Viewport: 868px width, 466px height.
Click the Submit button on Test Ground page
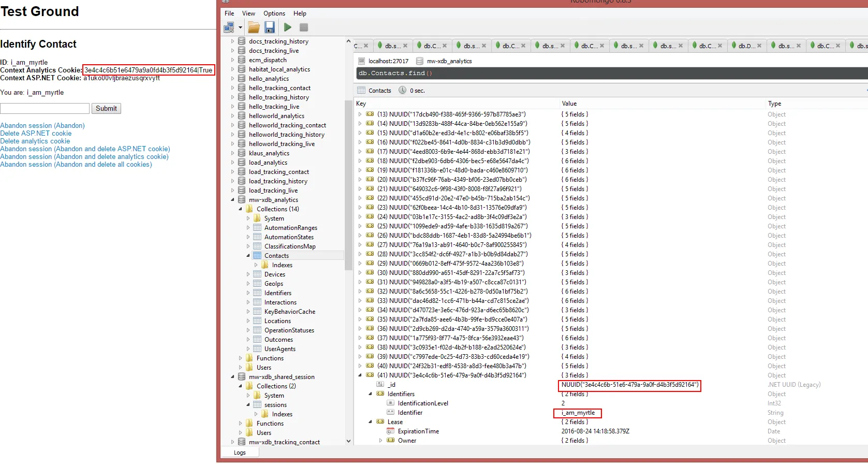tap(106, 108)
